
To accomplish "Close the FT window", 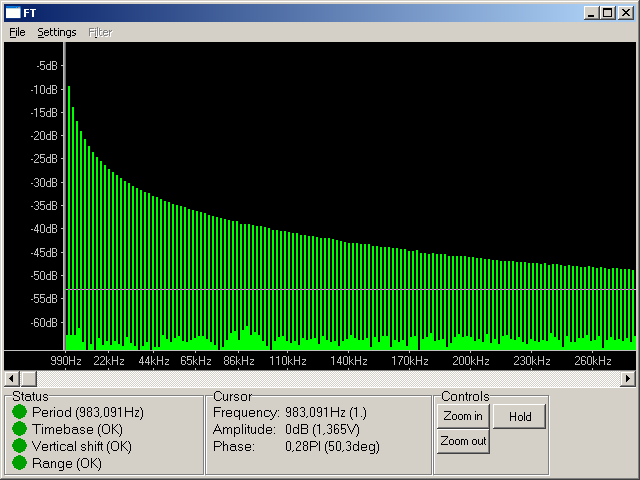I will click(625, 12).
